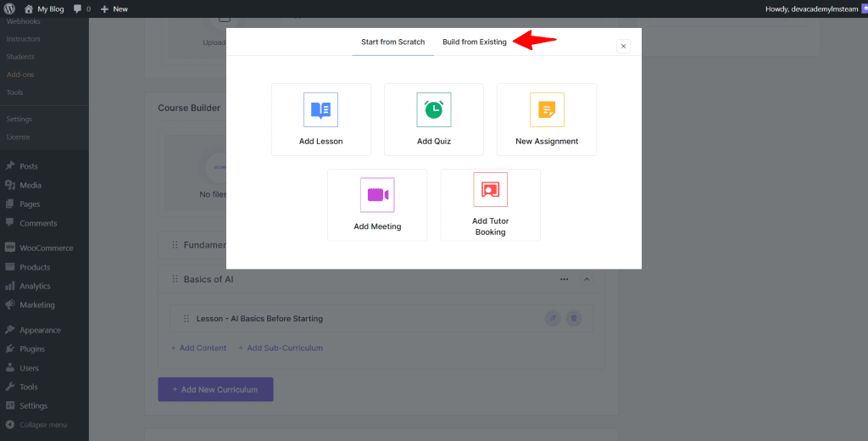Open the academy Tools submenu item
The image size is (868, 441).
click(15, 92)
